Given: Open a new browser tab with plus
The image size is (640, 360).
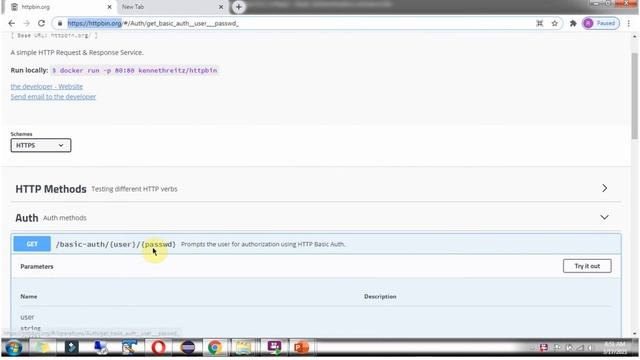Looking at the screenshot, I should pyautogui.click(x=239, y=7).
